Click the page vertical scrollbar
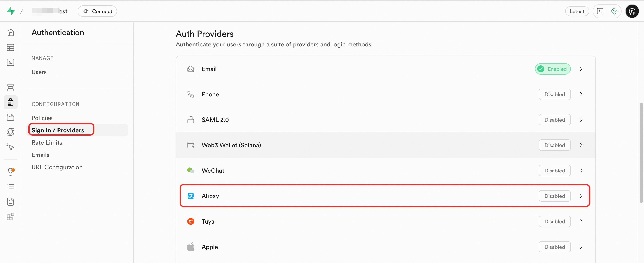Viewport: 644px width, 263px height. click(641, 153)
